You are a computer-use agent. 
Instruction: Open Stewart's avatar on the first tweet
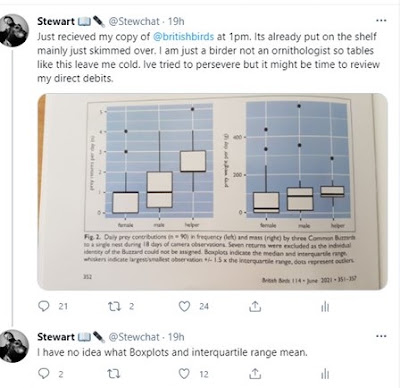pyautogui.click(x=14, y=30)
